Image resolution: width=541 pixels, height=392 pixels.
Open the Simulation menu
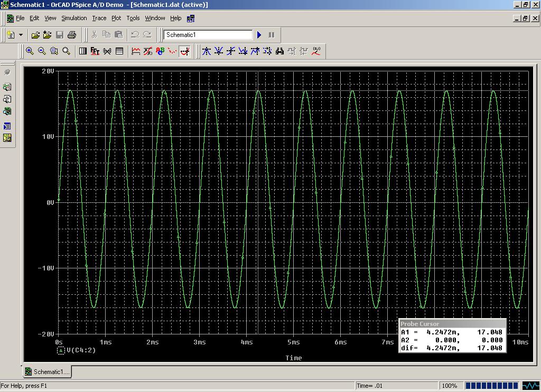[74, 18]
